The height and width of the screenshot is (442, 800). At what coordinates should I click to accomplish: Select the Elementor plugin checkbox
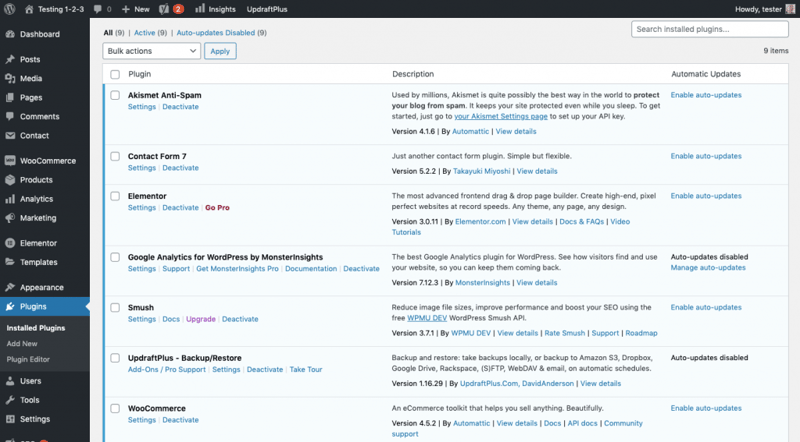pos(115,196)
